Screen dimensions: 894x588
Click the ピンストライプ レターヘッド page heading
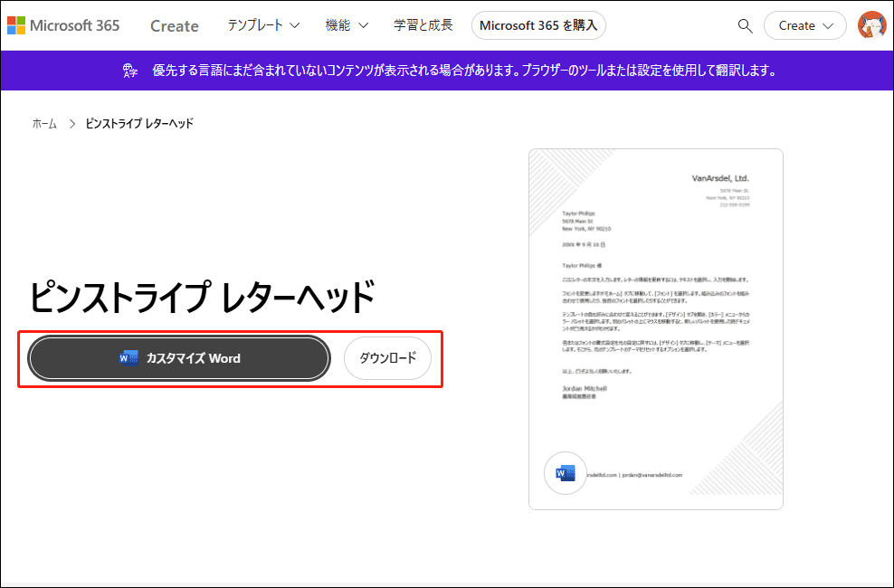point(202,297)
